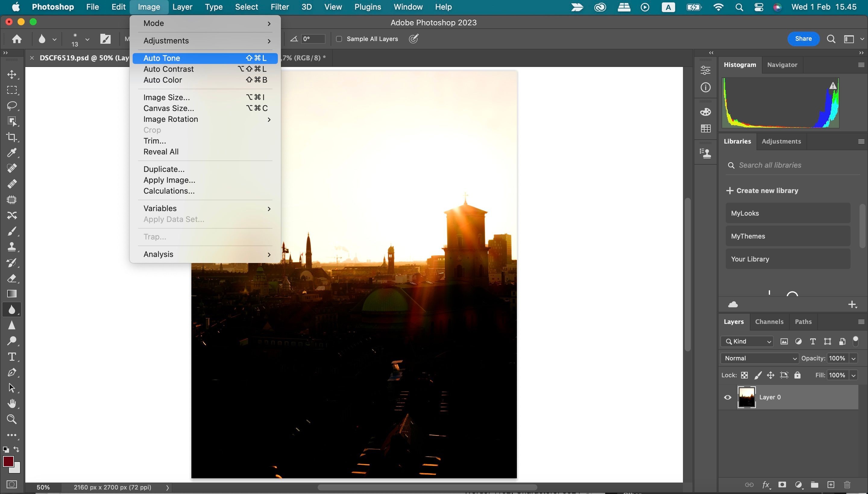Open the brush preset picker dropdown
Screen dimensions: 868x494
pos(87,39)
